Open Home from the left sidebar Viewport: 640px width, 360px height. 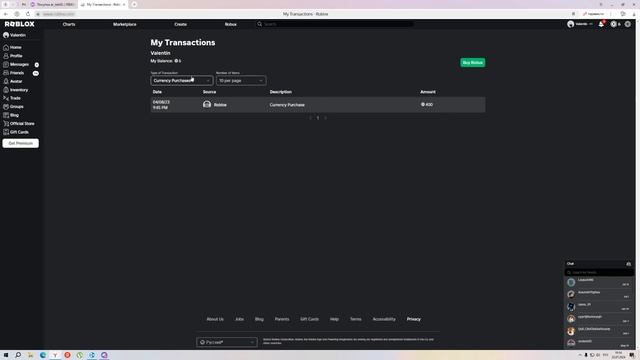click(12, 47)
